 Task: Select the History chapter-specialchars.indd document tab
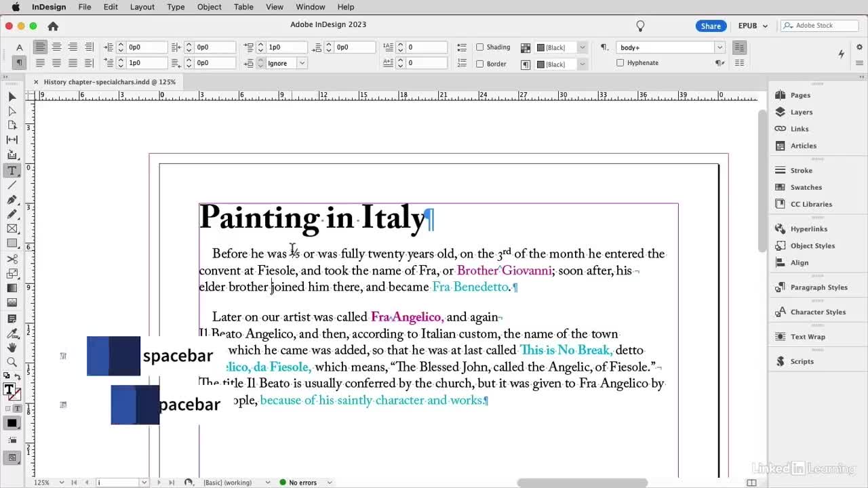click(x=109, y=82)
